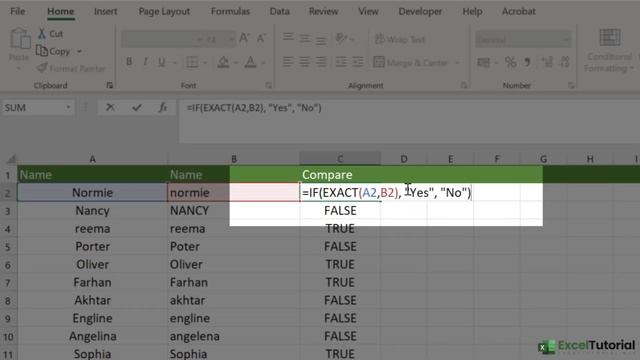Open the Underline style dropdown arrow
The height and width of the screenshot is (360, 640).
pyautogui.click(x=175, y=62)
